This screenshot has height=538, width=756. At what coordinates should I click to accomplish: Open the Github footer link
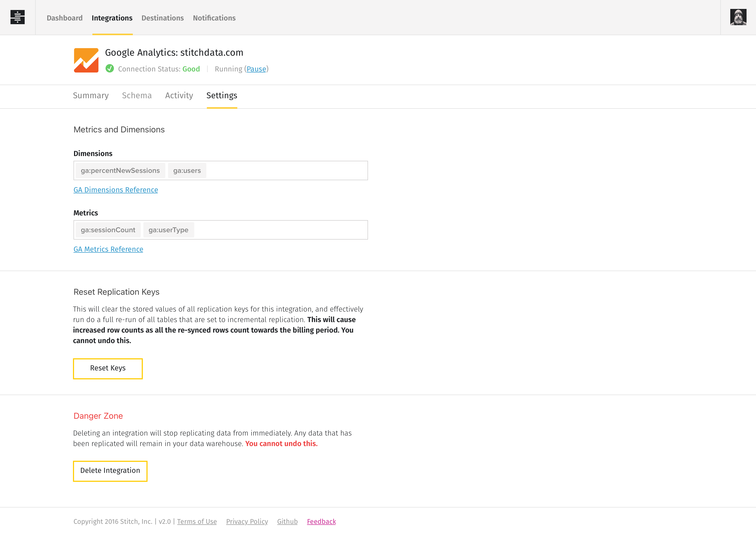click(x=287, y=521)
